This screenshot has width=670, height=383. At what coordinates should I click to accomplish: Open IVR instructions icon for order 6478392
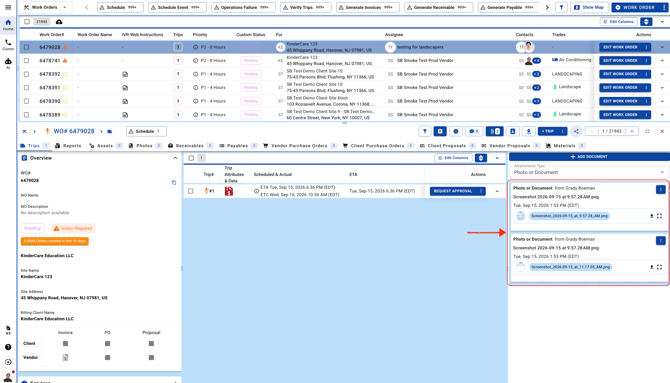(125, 74)
